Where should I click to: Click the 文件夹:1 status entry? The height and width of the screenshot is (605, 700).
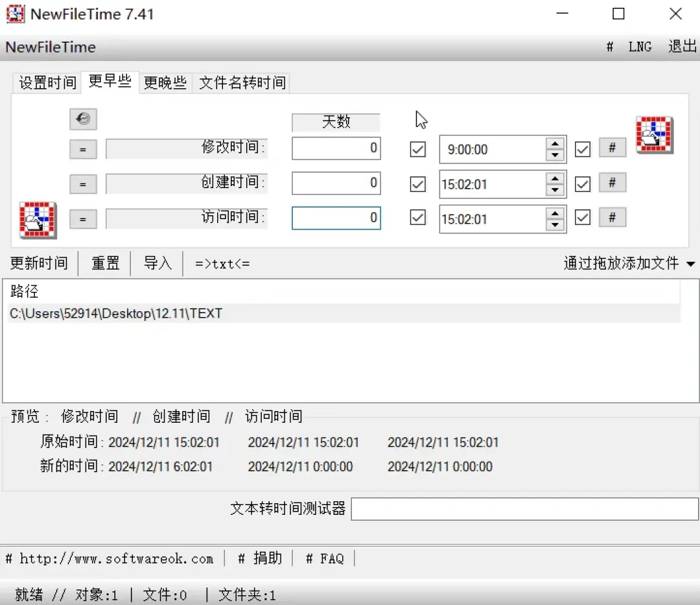[x=248, y=595]
